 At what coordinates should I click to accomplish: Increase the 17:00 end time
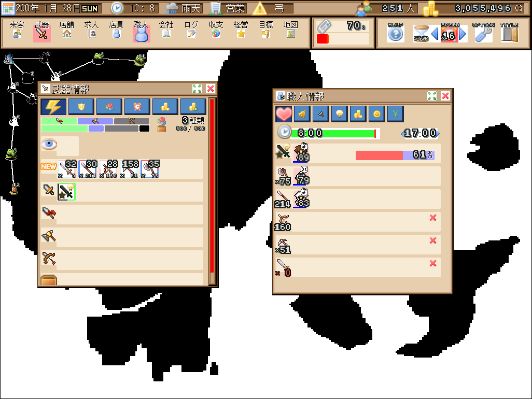pyautogui.click(x=438, y=134)
